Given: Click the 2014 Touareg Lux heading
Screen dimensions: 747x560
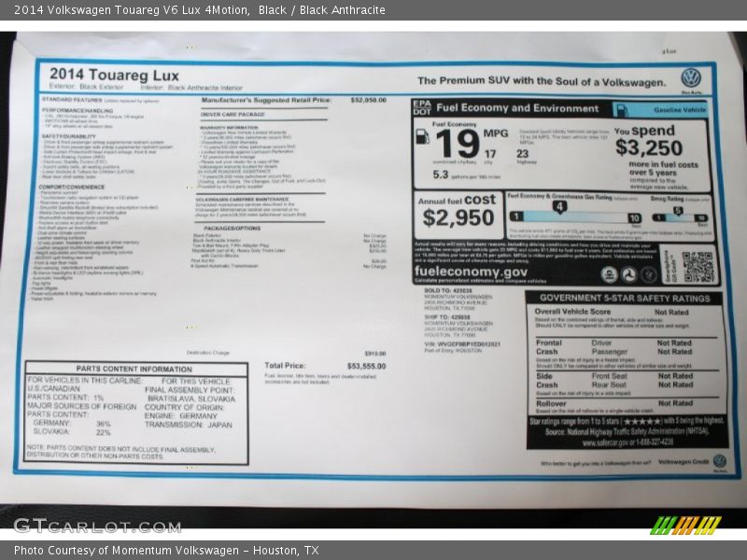Looking at the screenshot, I should click(x=114, y=74).
